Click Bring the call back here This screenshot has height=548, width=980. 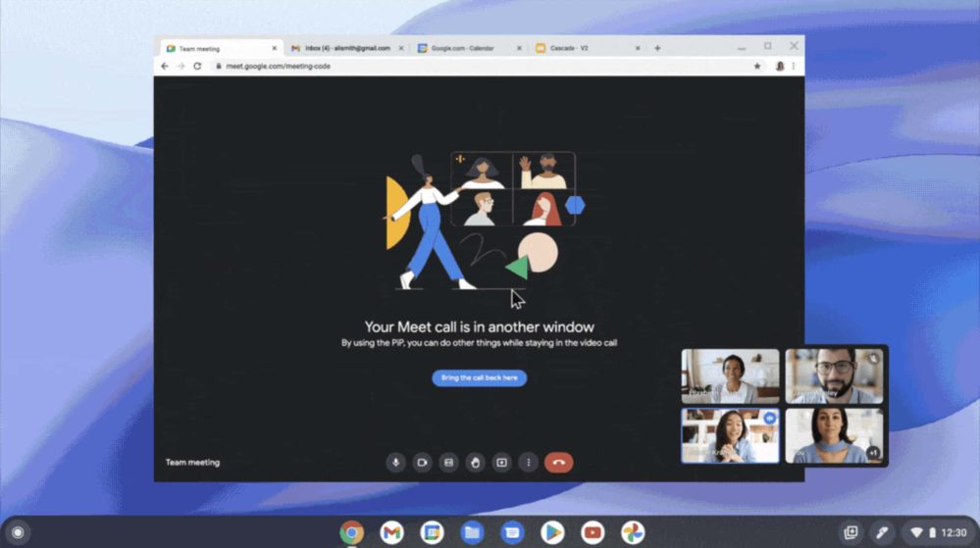pyautogui.click(x=479, y=377)
